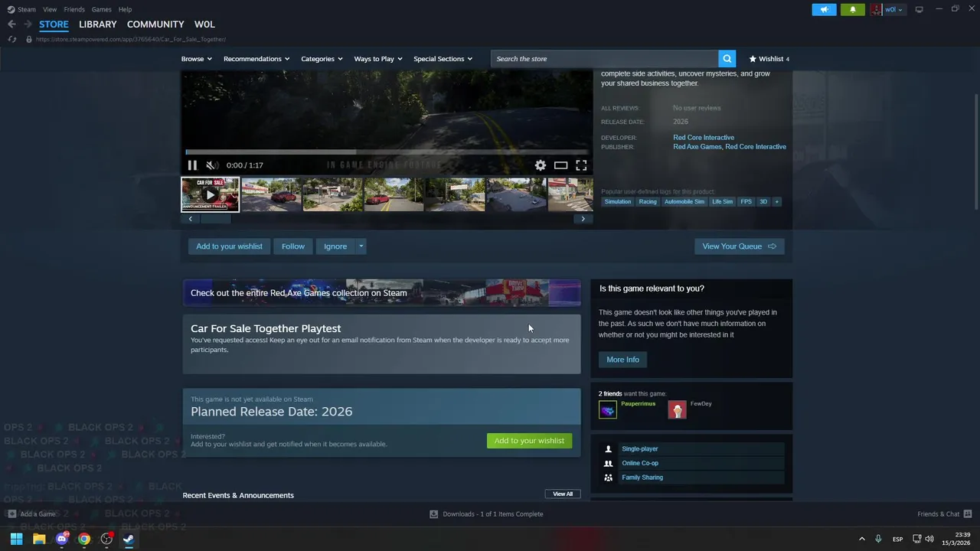Viewport: 980px width, 551px height.
Task: Open the Help menu
Action: (x=125, y=9)
